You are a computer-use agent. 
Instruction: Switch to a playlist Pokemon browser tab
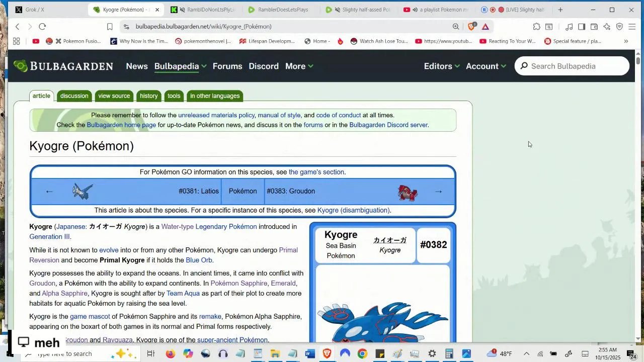(x=437, y=10)
